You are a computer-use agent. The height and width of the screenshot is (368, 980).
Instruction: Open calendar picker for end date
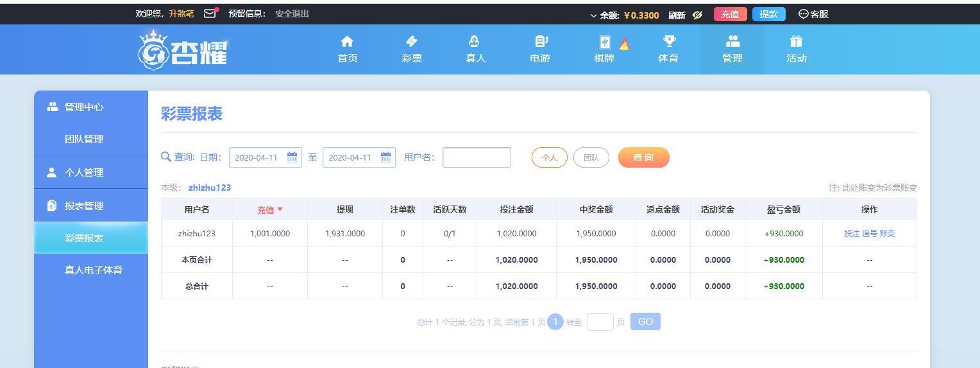click(x=385, y=157)
